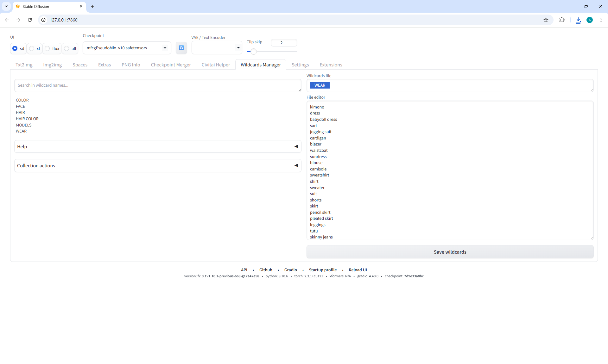Click the Reload UI link
This screenshot has height=364, width=608.
[358, 270]
